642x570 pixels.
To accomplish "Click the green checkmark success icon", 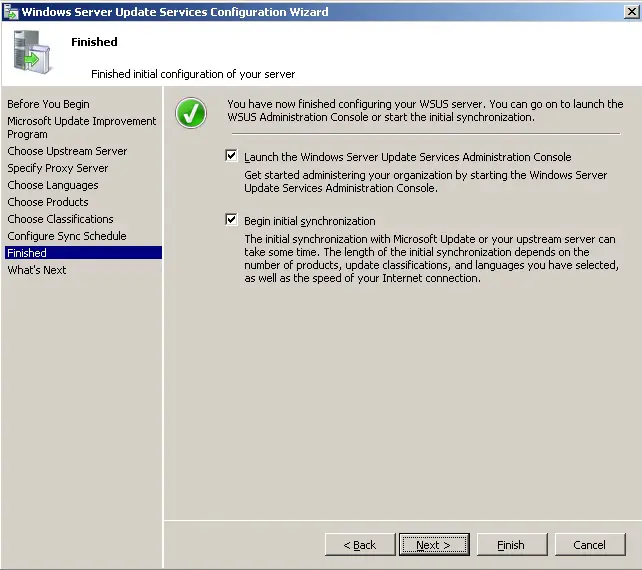I will [191, 113].
